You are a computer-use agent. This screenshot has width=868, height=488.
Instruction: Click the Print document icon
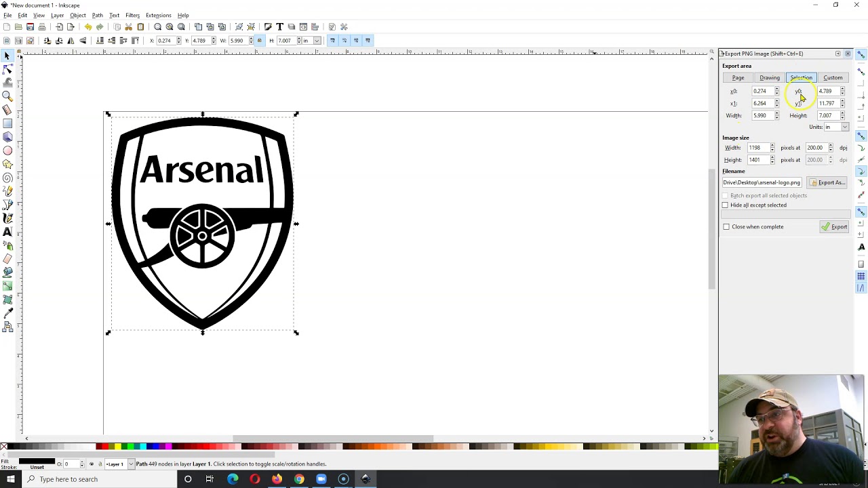coord(42,27)
